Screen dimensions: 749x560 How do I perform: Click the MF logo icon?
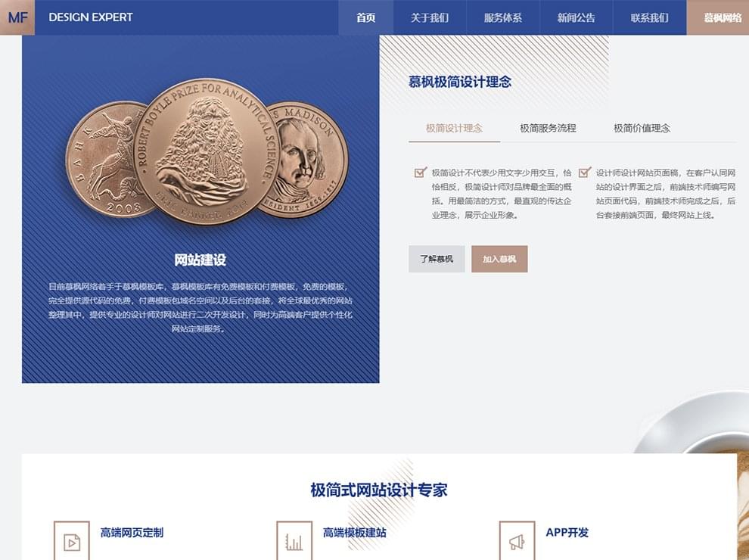17,17
